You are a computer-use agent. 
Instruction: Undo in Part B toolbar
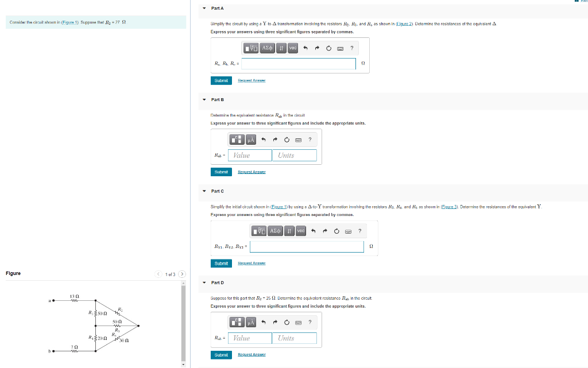click(263, 140)
